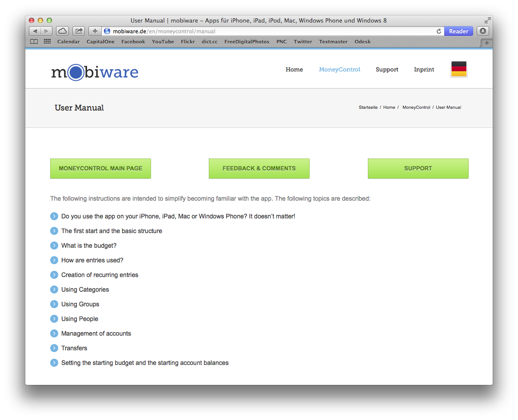
Task: Open the YouTube bookmark in bookmarks bar
Action: 163,42
